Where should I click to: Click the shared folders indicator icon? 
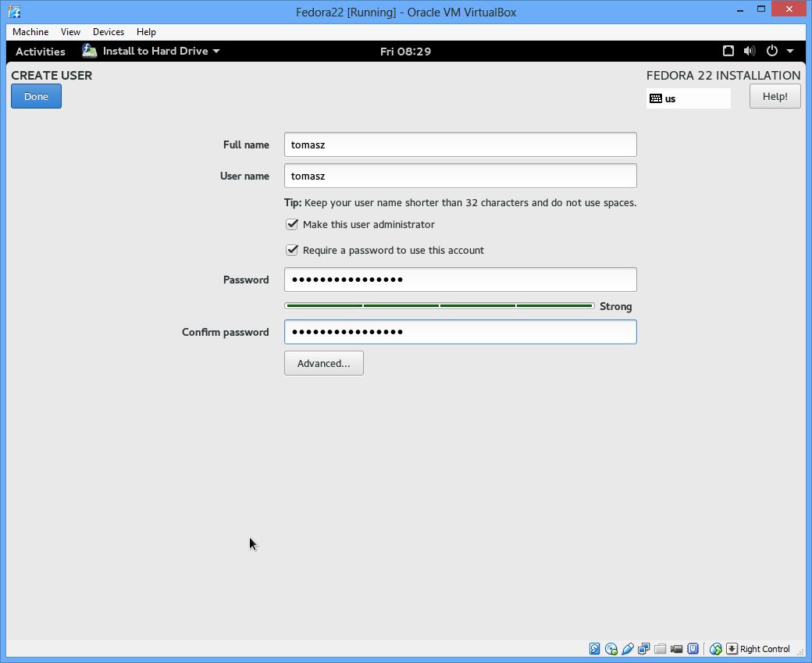pyautogui.click(x=661, y=648)
